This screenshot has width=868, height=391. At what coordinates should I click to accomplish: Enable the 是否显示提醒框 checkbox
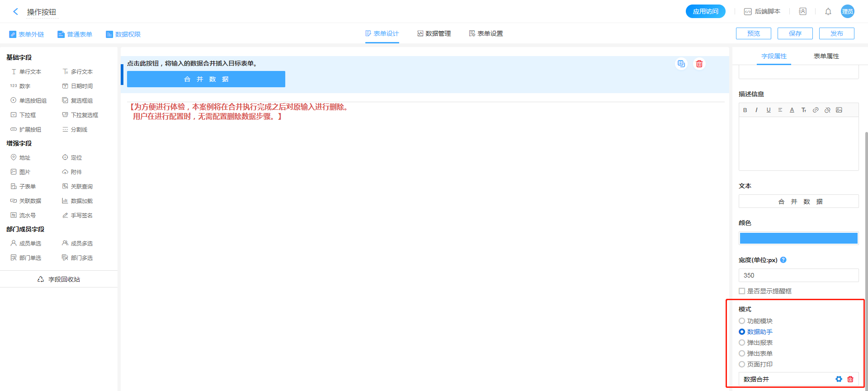tap(742, 291)
